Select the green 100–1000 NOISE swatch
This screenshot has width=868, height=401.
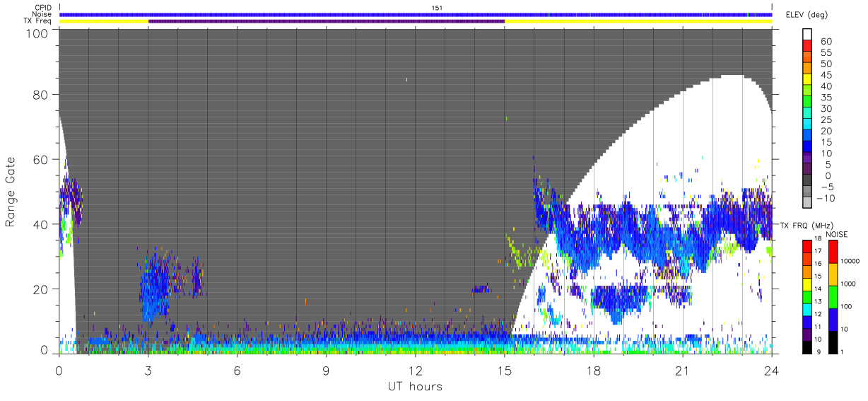(833, 296)
